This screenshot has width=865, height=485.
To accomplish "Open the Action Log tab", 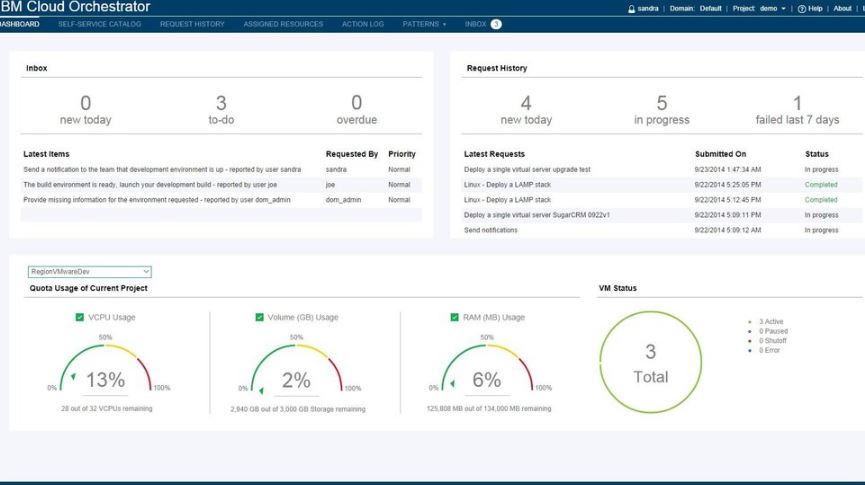I will pos(362,24).
